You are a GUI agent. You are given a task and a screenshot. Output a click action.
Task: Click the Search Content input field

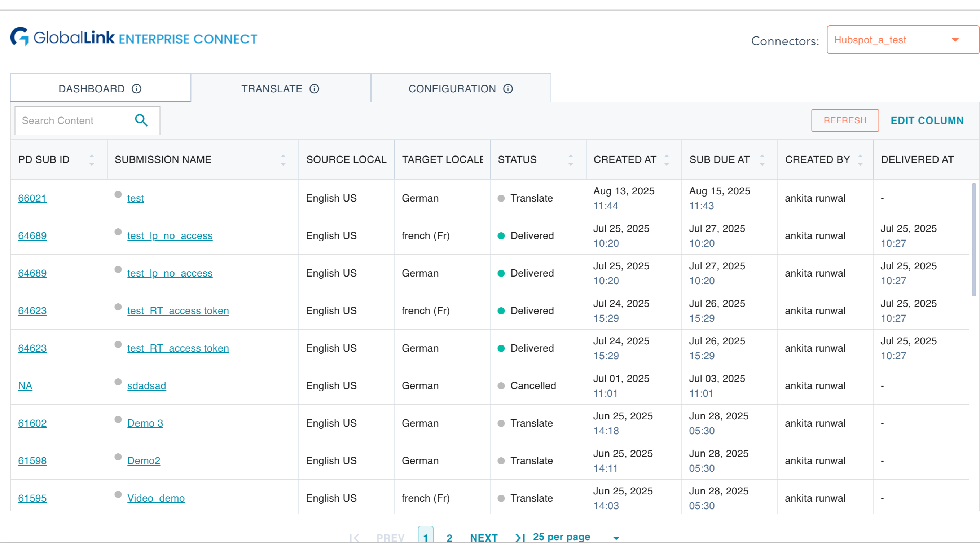[72, 120]
